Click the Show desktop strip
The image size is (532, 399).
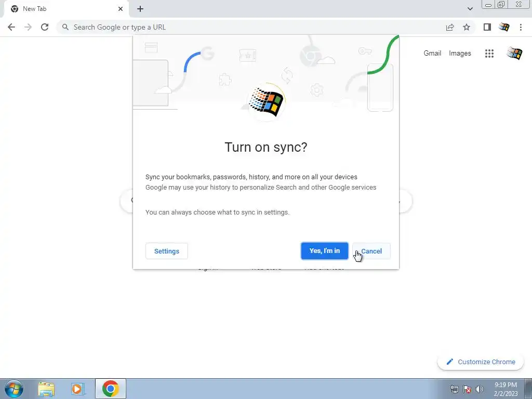pos(528,389)
